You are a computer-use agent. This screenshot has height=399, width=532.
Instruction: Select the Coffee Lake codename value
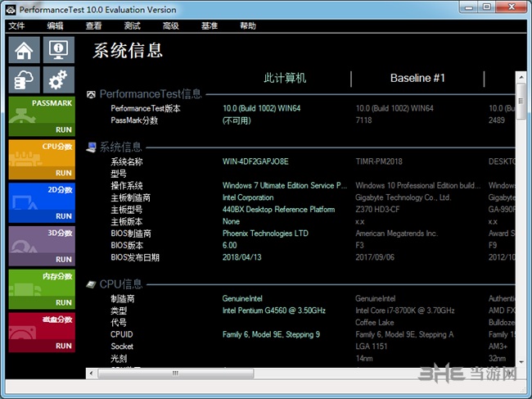(375, 323)
